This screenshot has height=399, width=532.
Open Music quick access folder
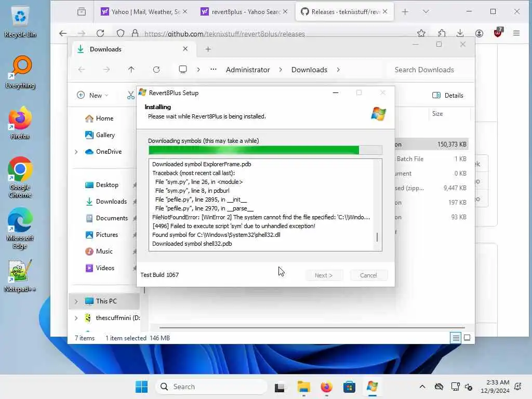(x=104, y=251)
